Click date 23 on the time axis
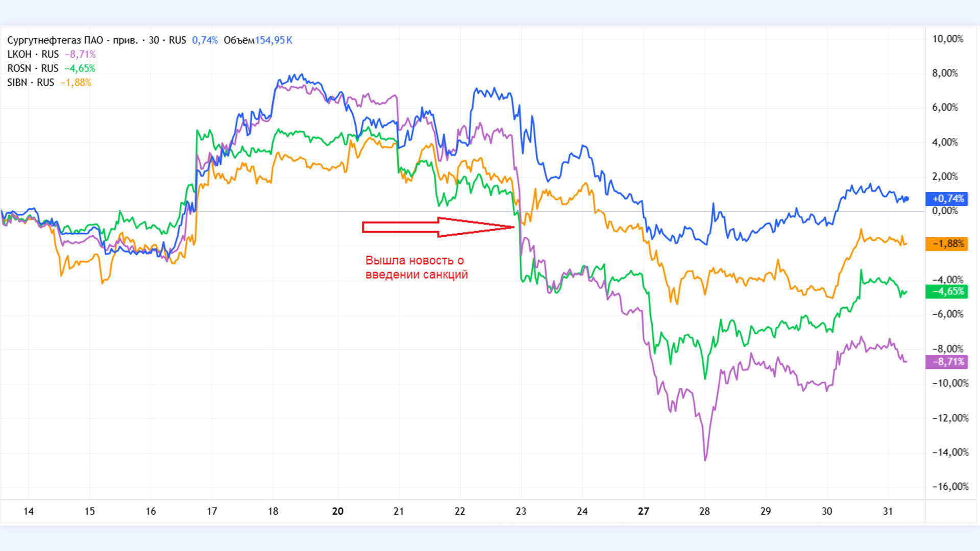The image size is (980, 551). [x=521, y=511]
